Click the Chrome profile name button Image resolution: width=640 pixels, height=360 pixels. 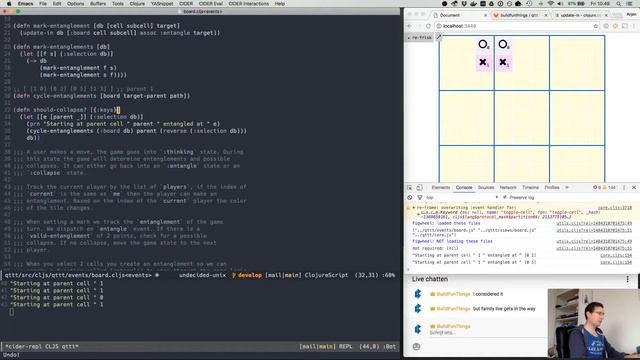(x=631, y=14)
